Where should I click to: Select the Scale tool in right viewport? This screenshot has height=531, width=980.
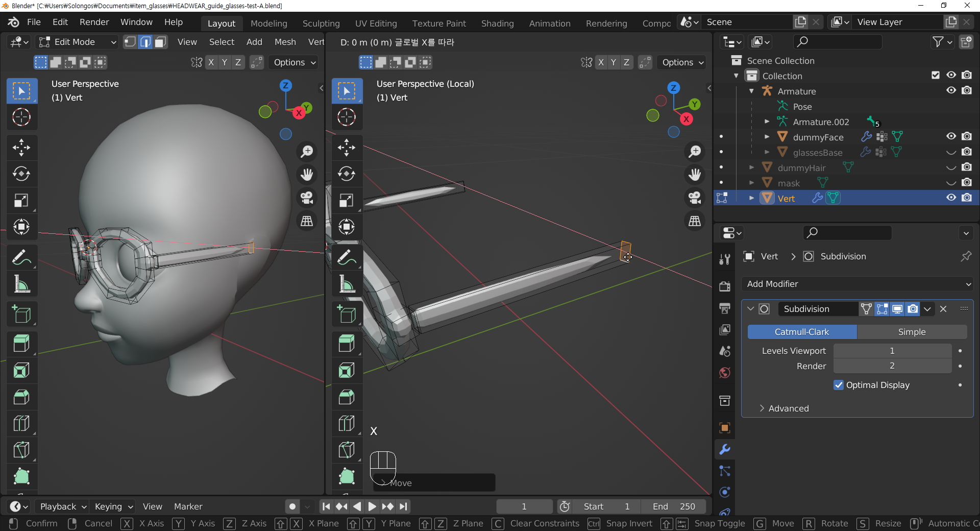[x=347, y=201]
